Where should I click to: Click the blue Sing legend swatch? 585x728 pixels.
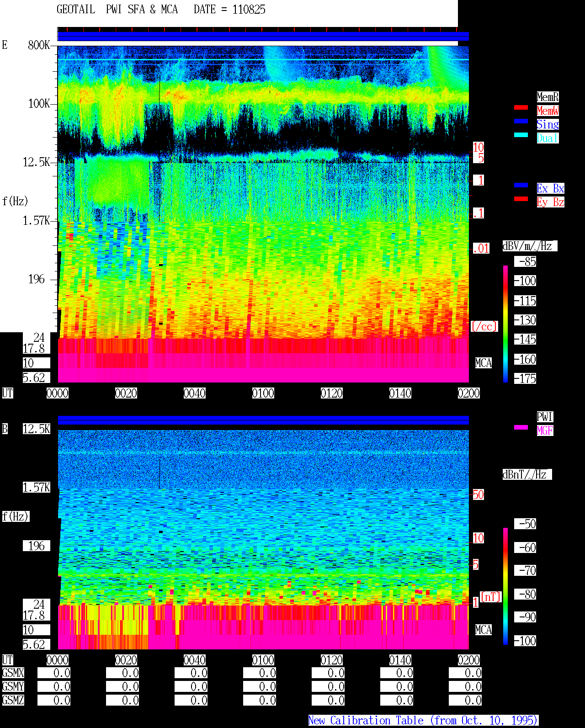point(521,121)
